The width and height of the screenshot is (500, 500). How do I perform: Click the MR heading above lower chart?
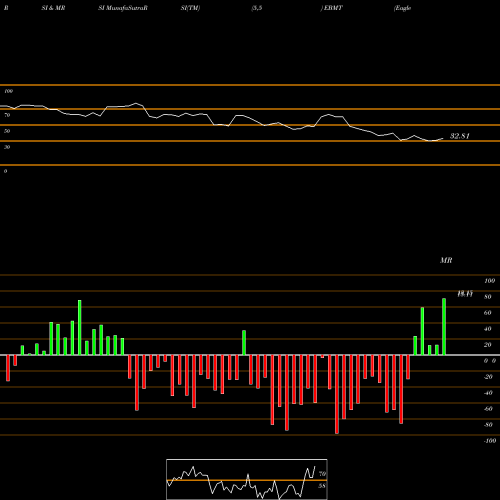pos(446,260)
